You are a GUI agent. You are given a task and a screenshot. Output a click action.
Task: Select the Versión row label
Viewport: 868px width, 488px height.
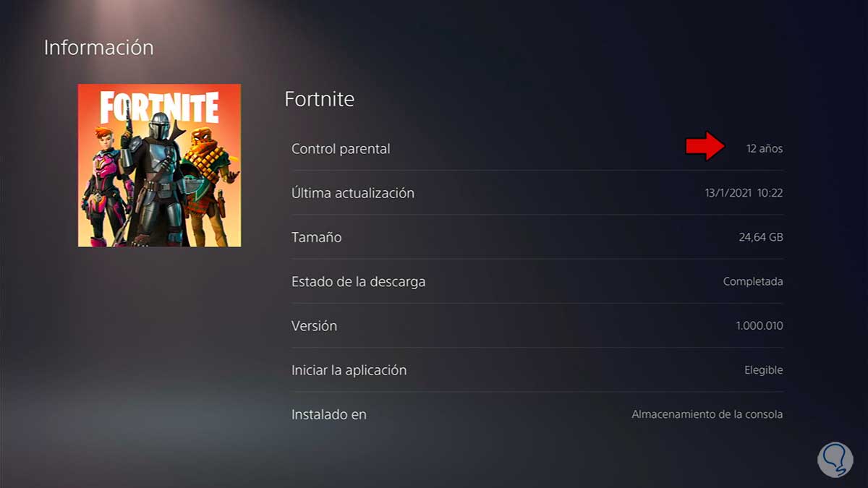[x=314, y=326]
